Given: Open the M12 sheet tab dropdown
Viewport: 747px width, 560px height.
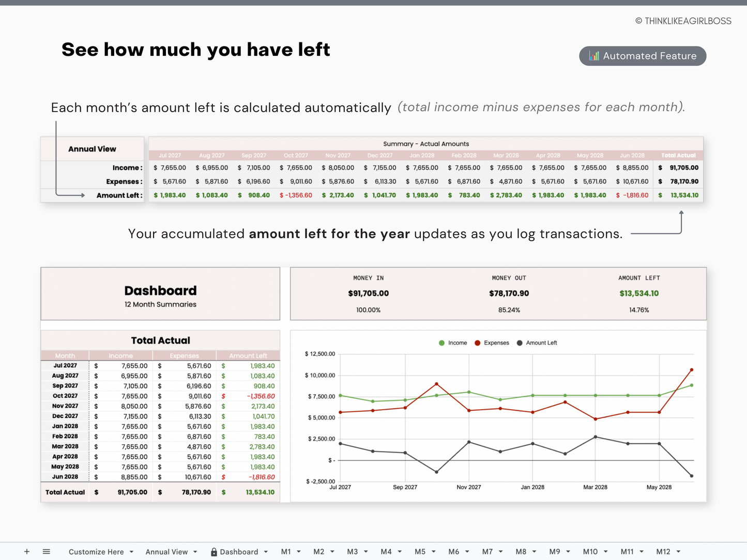Looking at the screenshot, I should 677,551.
